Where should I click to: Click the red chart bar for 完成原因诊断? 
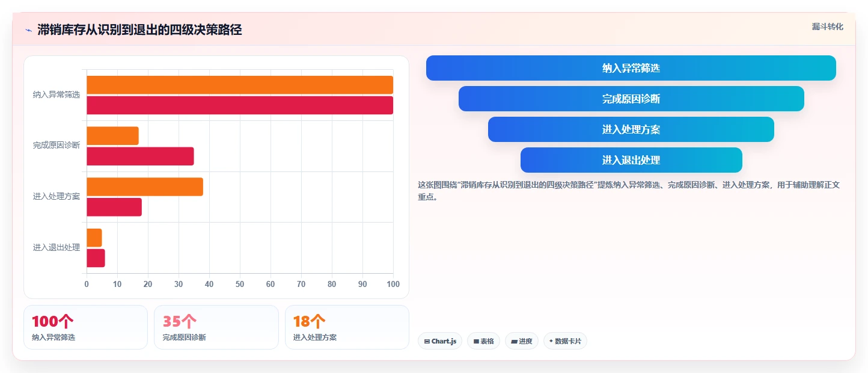point(140,156)
